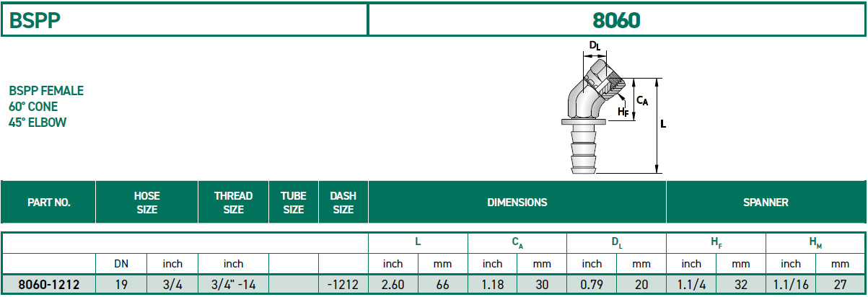Click the SPANNER group header
Screen dimensions: 868x297
pos(766,203)
